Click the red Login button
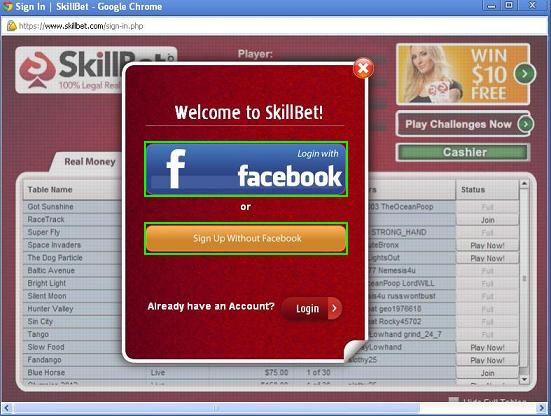This screenshot has width=551, height=416. click(x=311, y=308)
